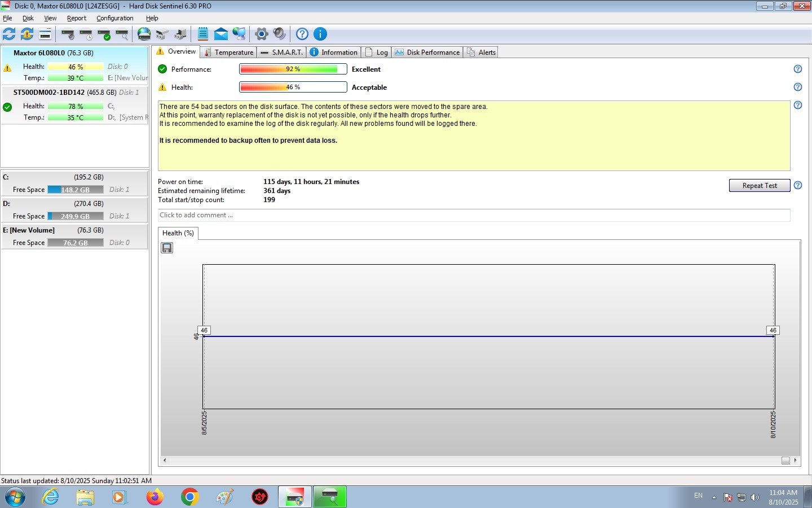Screen dimensions: 812x508
Task: Click the blue information 'i' toolbar icon
Action: coord(320,34)
